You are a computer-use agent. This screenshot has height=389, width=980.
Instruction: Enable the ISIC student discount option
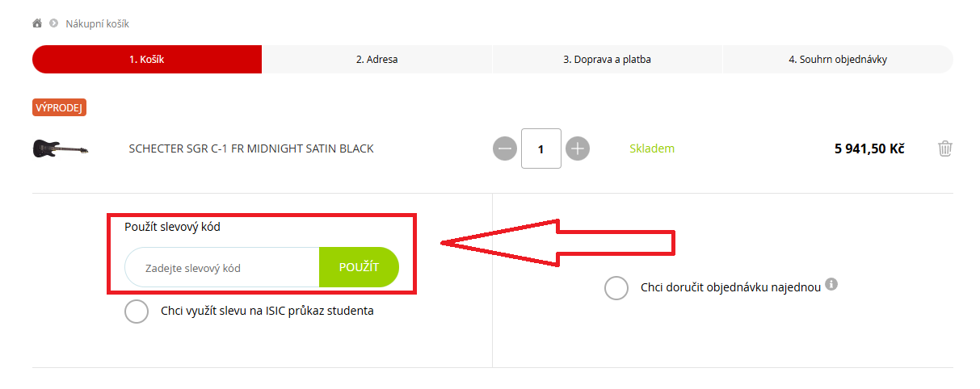137,311
